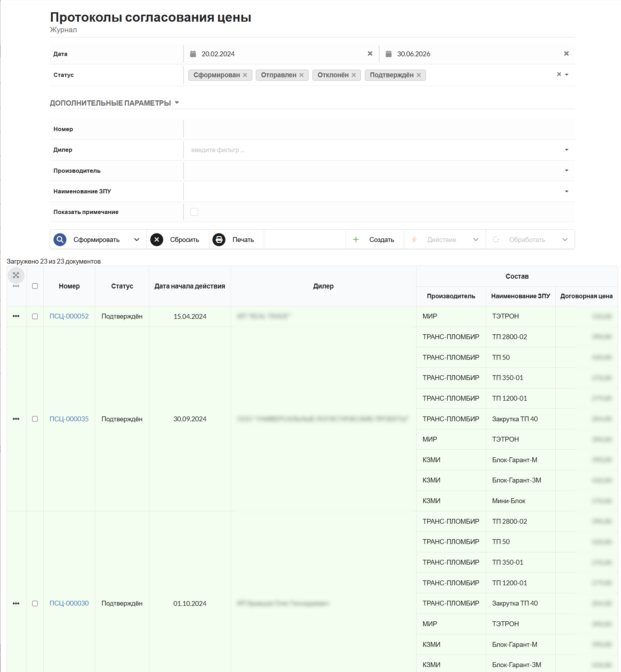Click the start date calendar icon

pos(193,54)
